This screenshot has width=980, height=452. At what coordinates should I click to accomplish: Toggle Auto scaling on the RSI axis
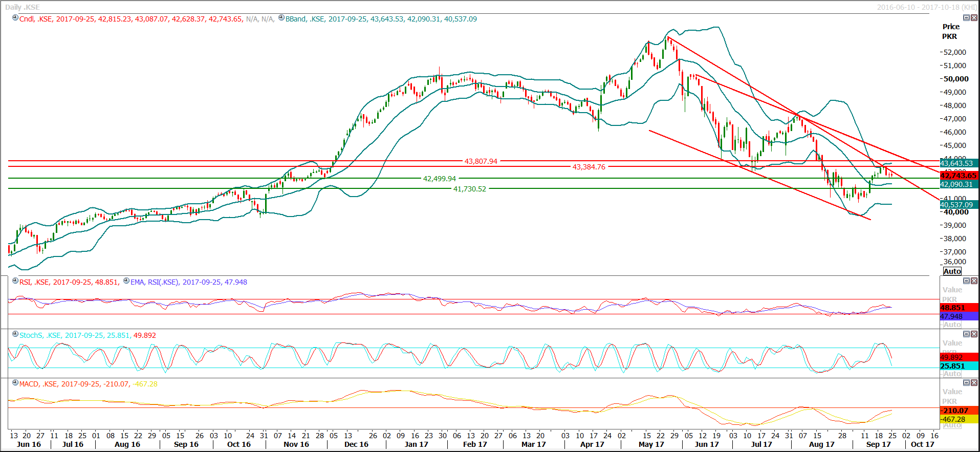[952, 325]
